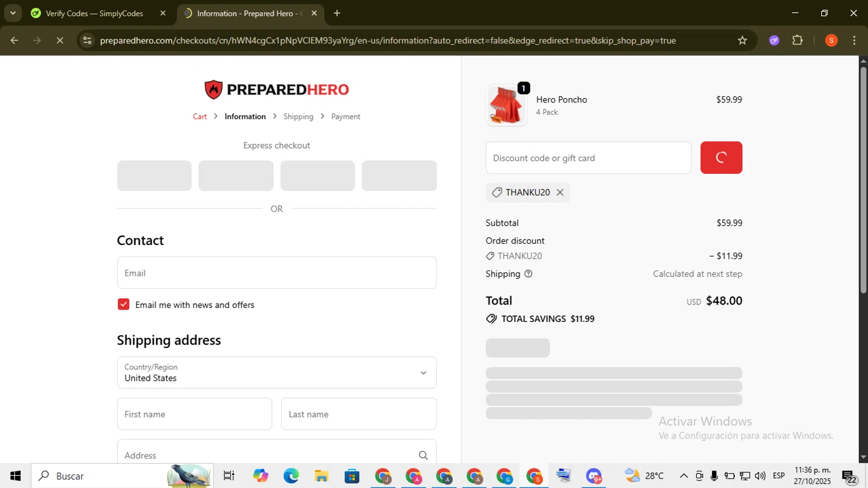Click the taskbar Buscar search box
Image resolution: width=868 pixels, height=488 pixels.
pyautogui.click(x=122, y=476)
